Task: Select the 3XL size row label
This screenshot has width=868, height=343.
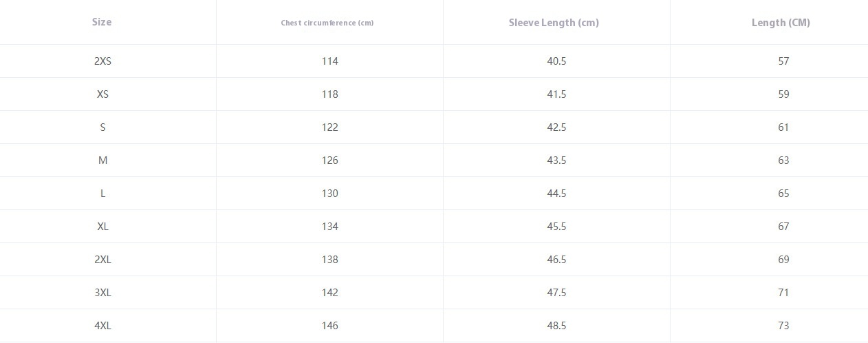Action: (x=102, y=293)
